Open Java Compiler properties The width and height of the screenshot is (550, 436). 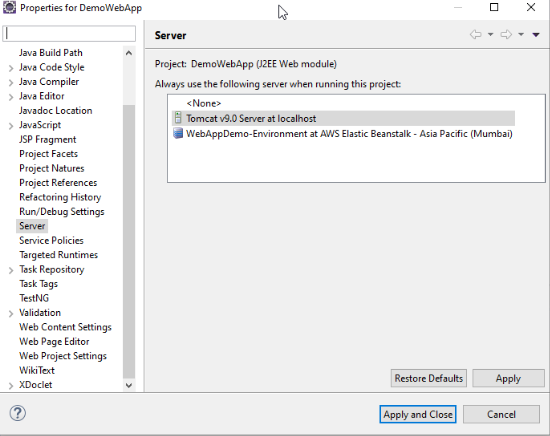49,81
